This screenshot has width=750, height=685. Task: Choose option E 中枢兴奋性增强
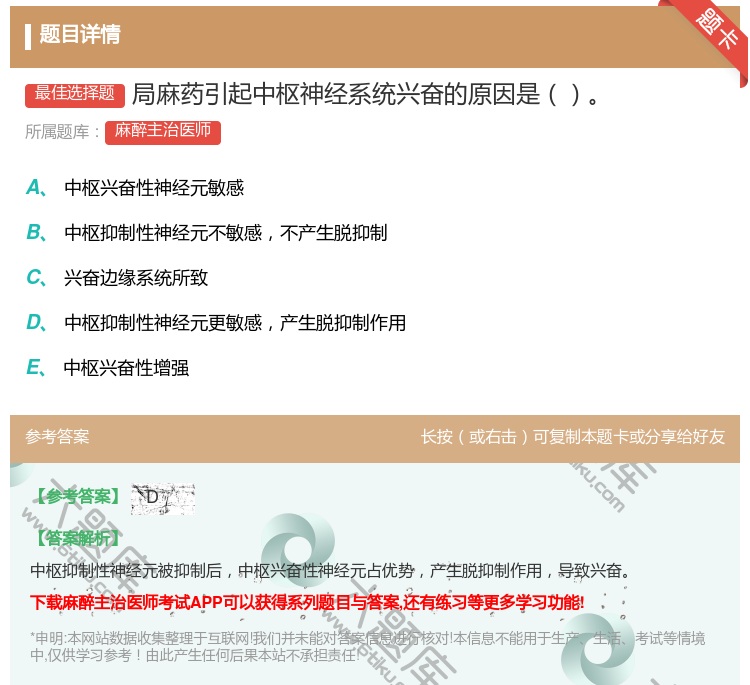click(x=126, y=368)
